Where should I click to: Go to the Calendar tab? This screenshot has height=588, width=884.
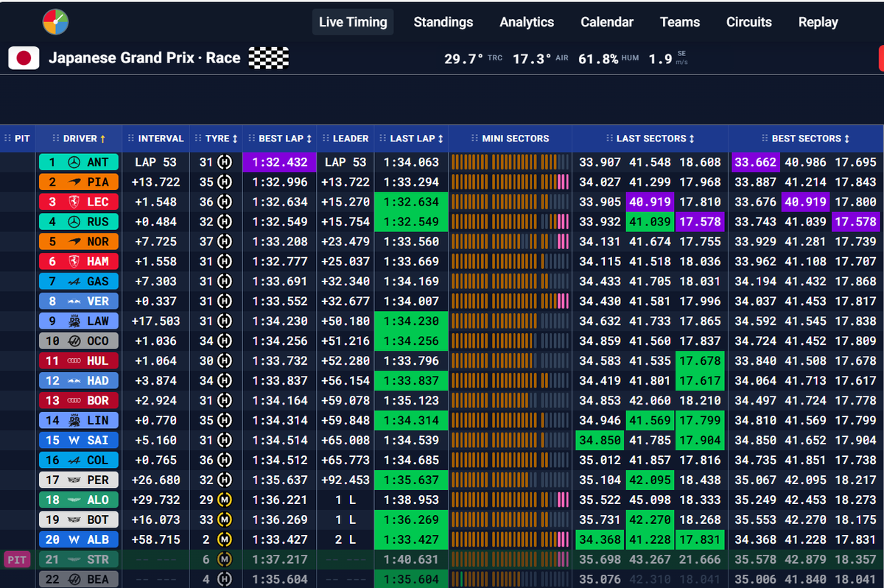[x=607, y=22]
